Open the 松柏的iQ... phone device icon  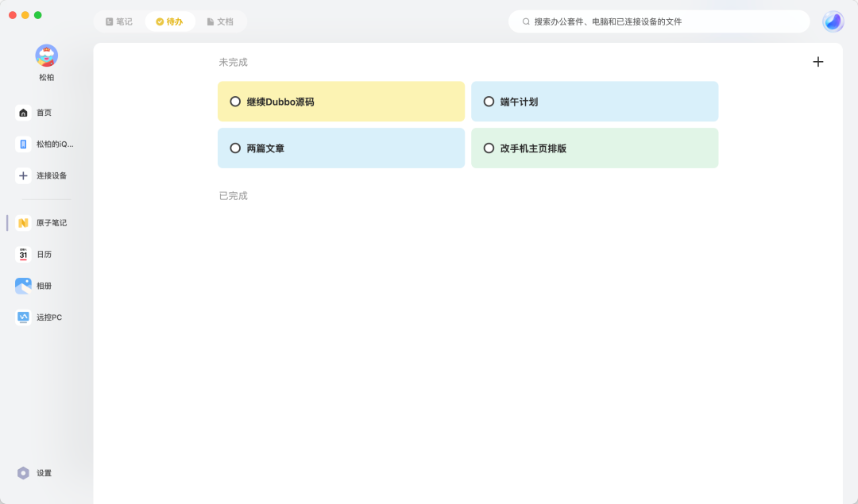(23, 144)
